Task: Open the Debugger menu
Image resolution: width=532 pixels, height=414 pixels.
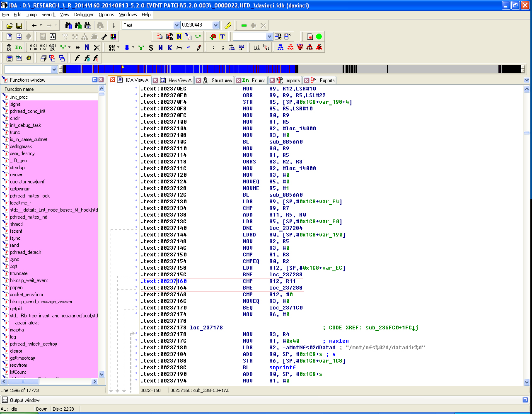Action: pos(84,15)
